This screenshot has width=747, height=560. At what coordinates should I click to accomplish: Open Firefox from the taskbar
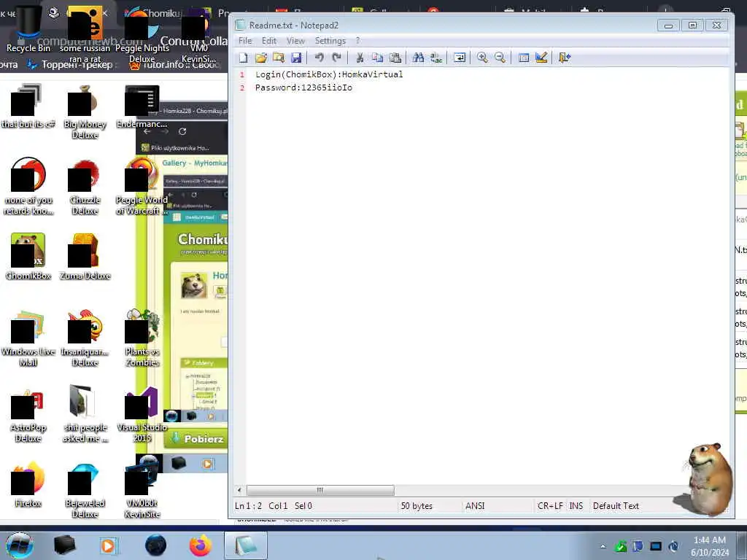(x=201, y=545)
